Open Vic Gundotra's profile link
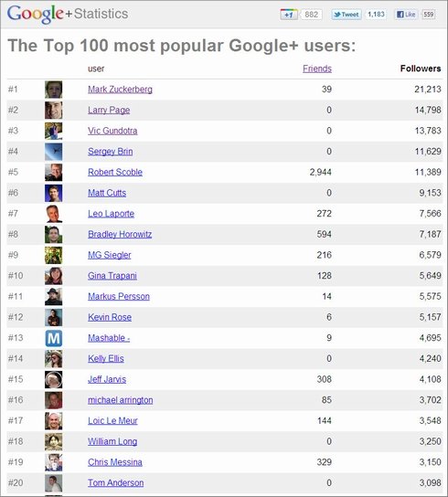 tap(112, 131)
